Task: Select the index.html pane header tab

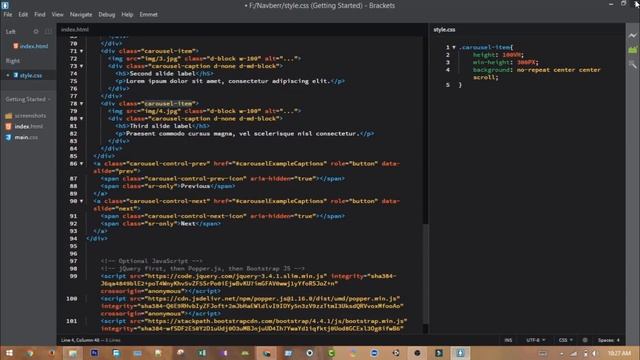Action: (75, 29)
